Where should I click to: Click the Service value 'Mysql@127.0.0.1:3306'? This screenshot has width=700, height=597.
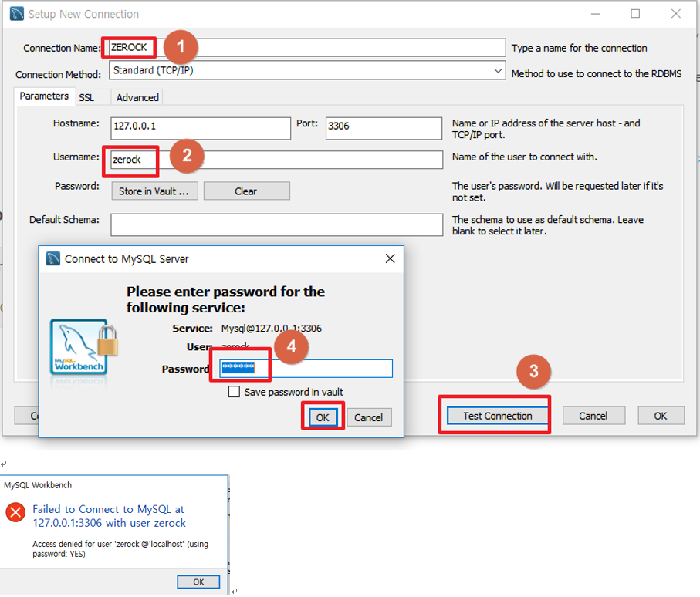pos(272,329)
